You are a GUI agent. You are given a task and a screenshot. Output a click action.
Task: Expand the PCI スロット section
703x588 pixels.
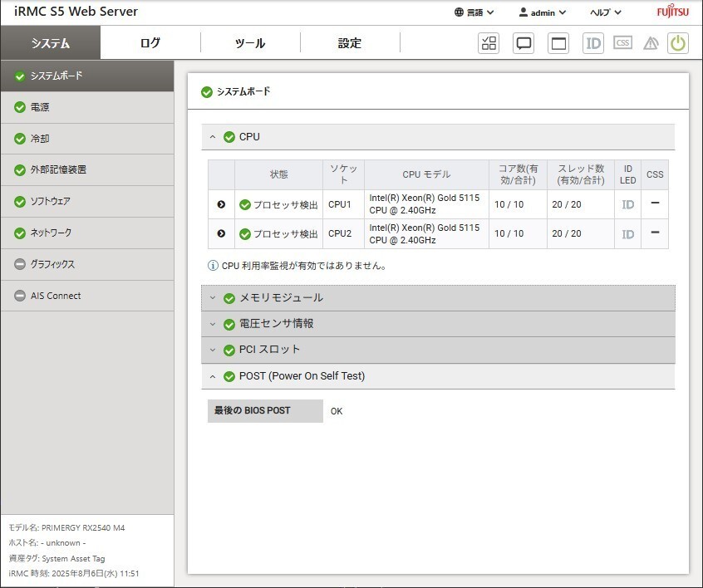pyautogui.click(x=269, y=350)
